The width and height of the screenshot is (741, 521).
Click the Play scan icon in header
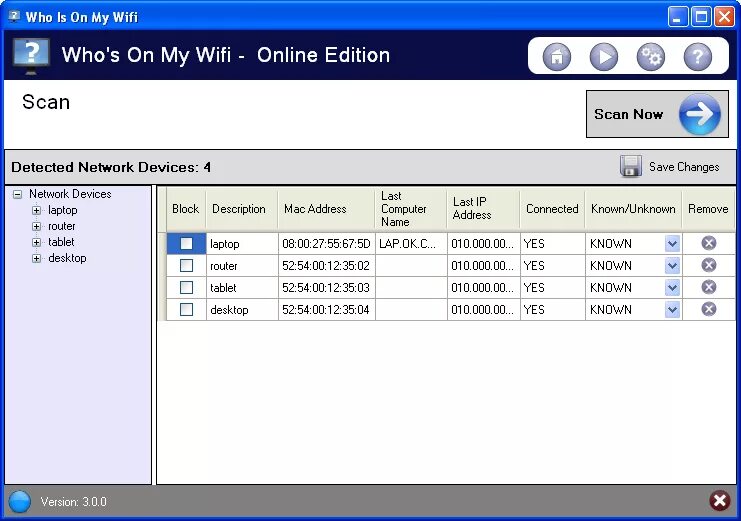tap(603, 57)
